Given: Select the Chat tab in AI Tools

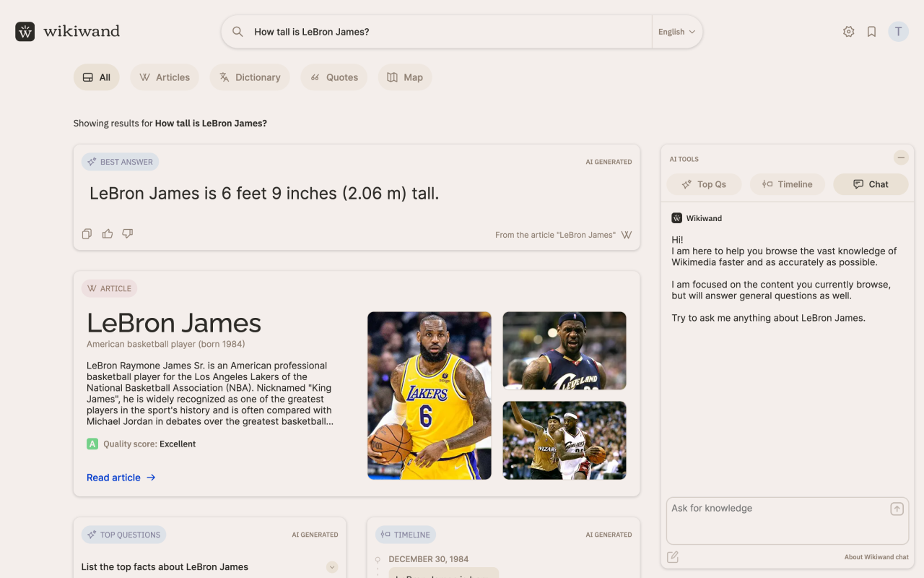Looking at the screenshot, I should point(871,184).
